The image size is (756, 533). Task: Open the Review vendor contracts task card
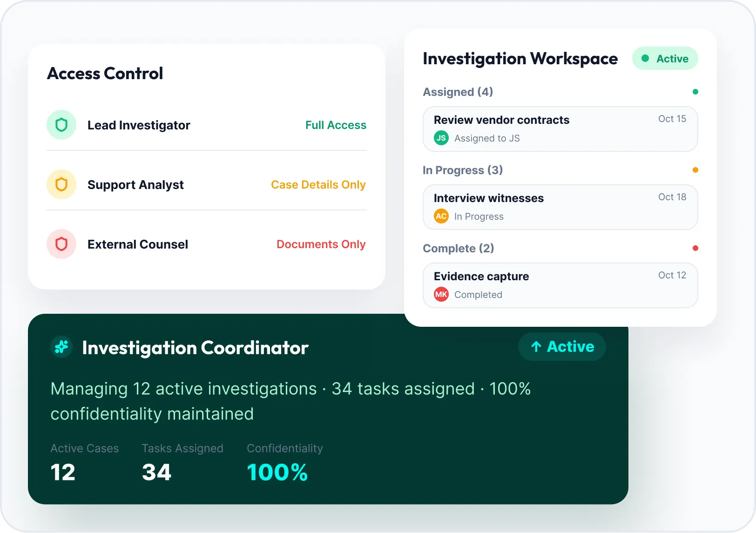point(560,129)
